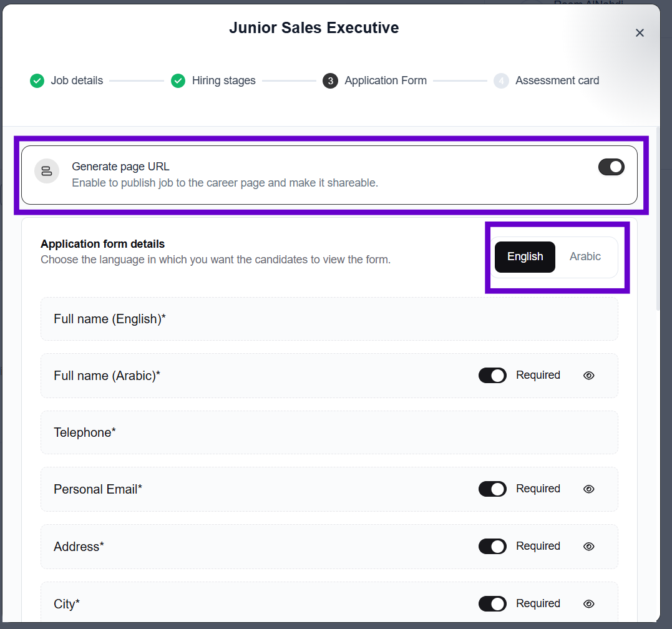
Task: Go to Assessment card step
Action: [x=557, y=80]
